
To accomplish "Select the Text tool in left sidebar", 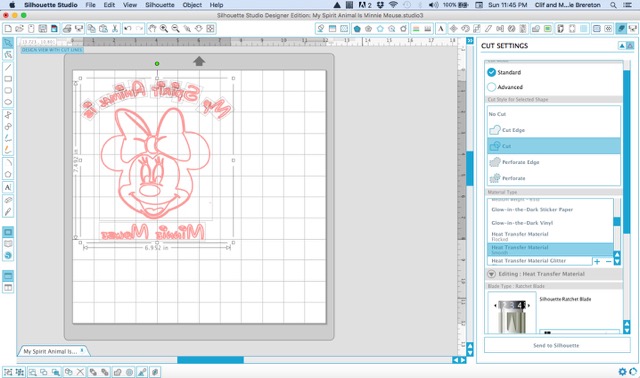I will point(8,187).
